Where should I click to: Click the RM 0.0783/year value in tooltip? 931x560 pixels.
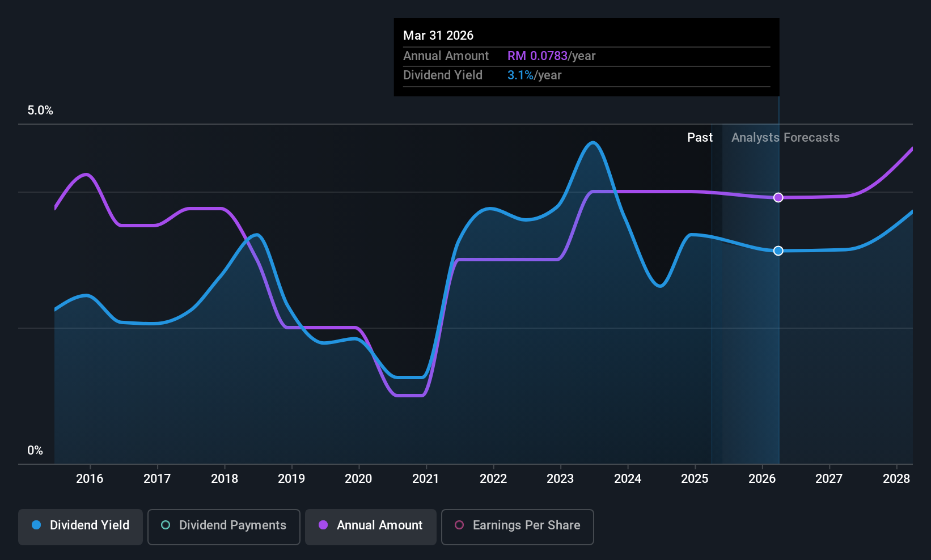click(551, 56)
